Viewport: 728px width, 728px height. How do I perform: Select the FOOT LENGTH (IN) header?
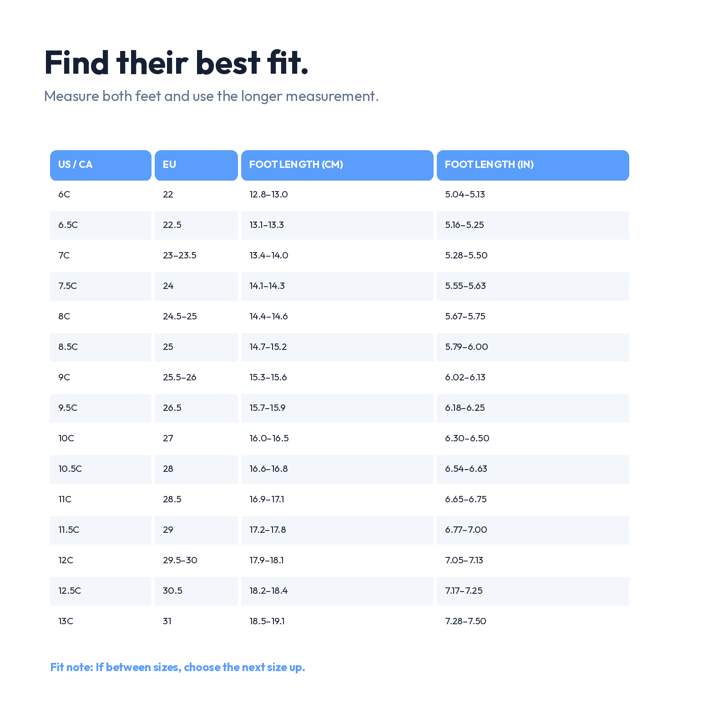point(533,165)
